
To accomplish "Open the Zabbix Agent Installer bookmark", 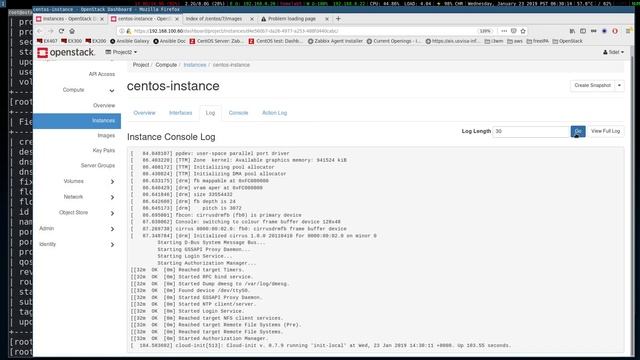I will [335, 41].
